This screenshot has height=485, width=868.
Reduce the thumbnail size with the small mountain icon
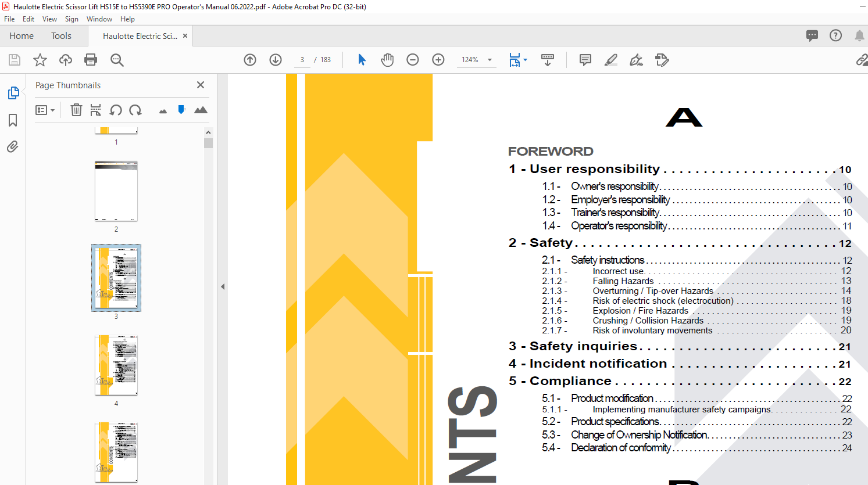[x=163, y=111]
